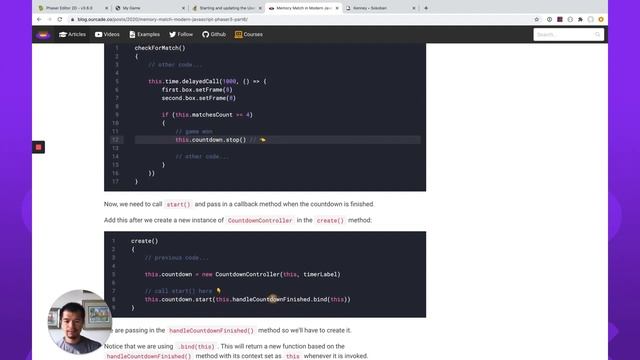Click the highlighted this.countdown.stop() line
Screen dimensions: 640x360
pos(278,140)
